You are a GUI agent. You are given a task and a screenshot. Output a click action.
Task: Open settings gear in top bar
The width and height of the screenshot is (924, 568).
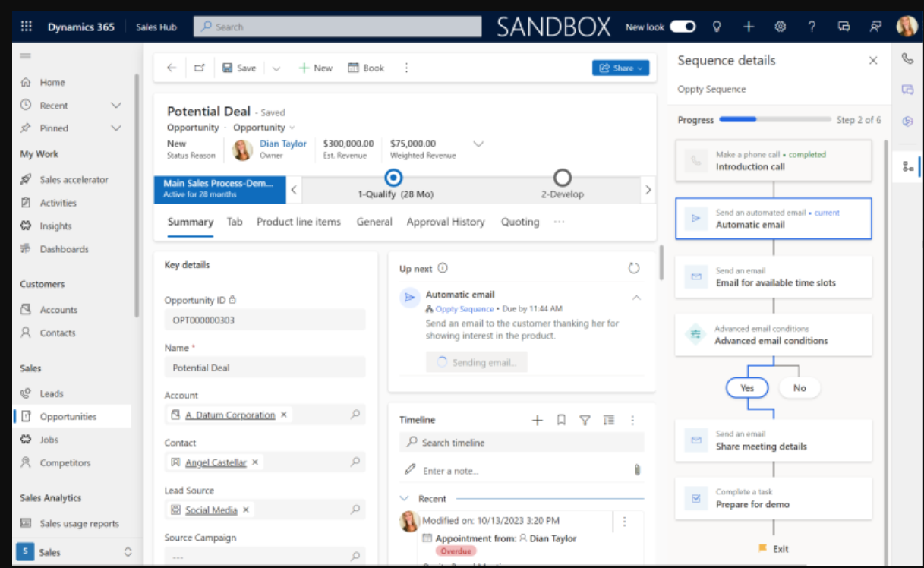pyautogui.click(x=780, y=27)
